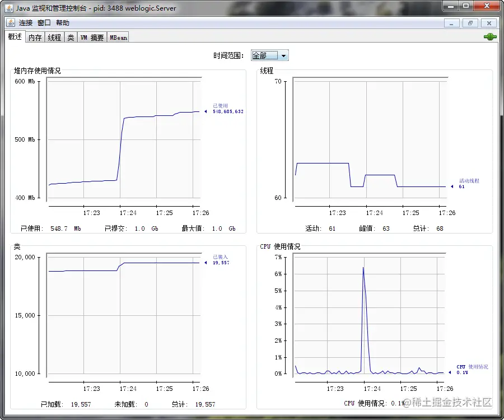Click the 线程 chart panel title
504x420 pixels.
tap(267, 71)
